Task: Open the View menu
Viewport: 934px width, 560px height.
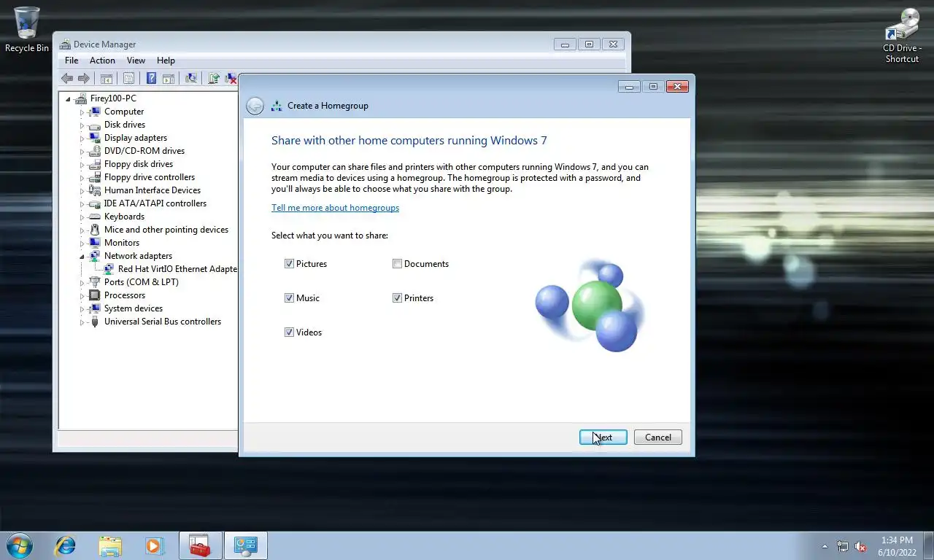Action: (x=136, y=61)
